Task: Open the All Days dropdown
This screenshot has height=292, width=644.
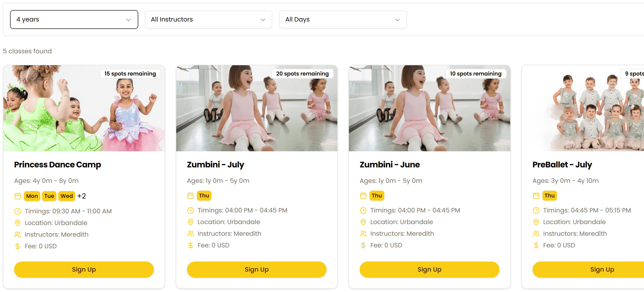Action: (343, 19)
